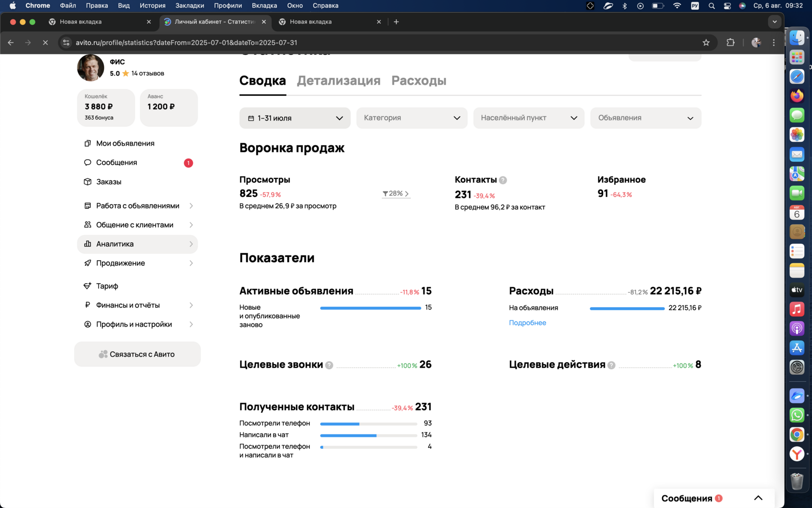Click the Wi-Fi status icon
812x508 pixels.
(677, 6)
